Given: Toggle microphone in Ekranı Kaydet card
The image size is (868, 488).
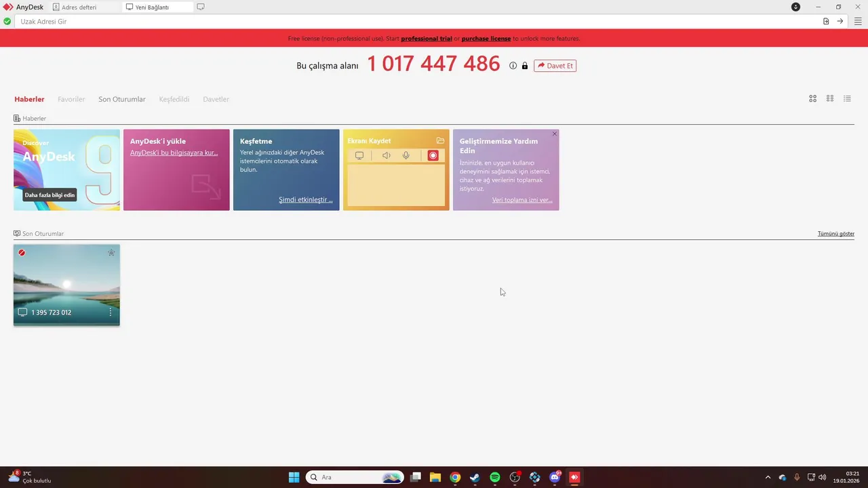Looking at the screenshot, I should coord(406,155).
